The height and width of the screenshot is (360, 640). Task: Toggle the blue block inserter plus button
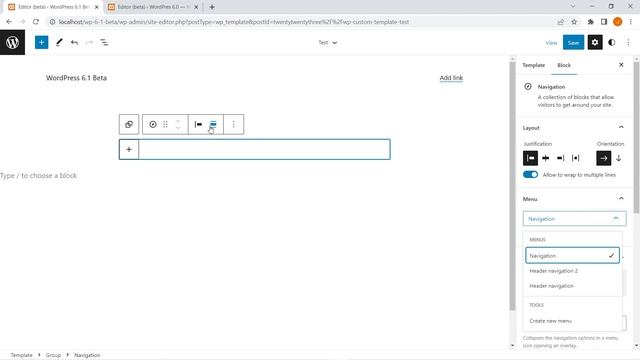(x=41, y=42)
